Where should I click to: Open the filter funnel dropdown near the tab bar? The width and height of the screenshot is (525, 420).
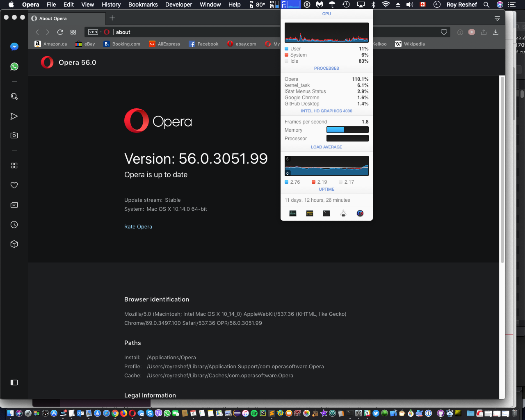(x=497, y=18)
